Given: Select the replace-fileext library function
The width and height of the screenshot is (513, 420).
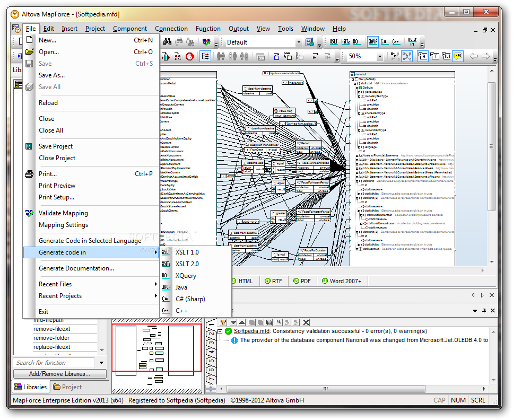Looking at the screenshot, I should tap(51, 347).
